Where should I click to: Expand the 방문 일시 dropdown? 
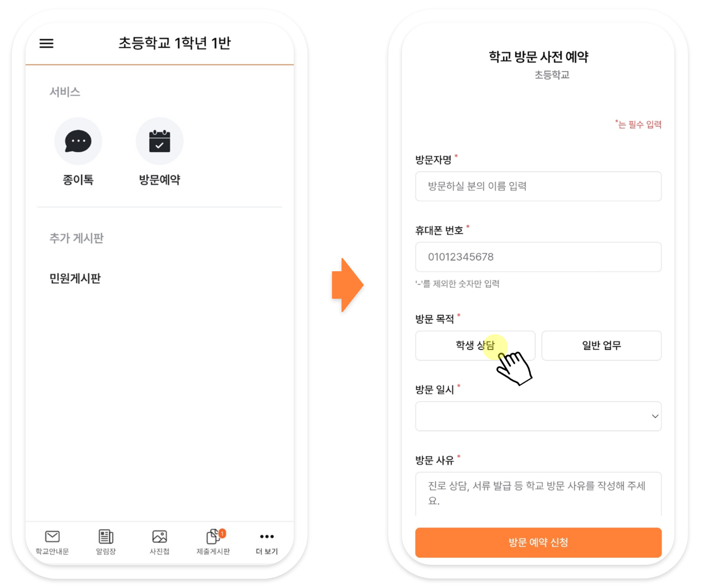click(538, 416)
